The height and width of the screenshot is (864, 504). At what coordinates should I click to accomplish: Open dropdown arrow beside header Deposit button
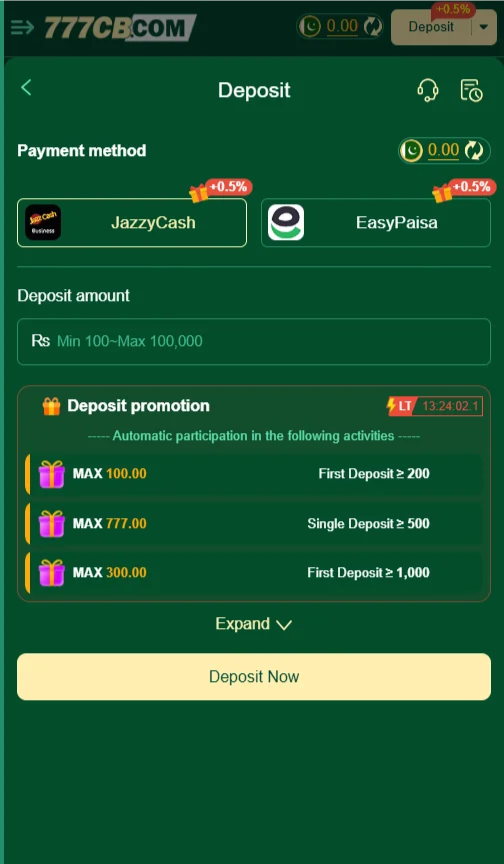click(484, 27)
